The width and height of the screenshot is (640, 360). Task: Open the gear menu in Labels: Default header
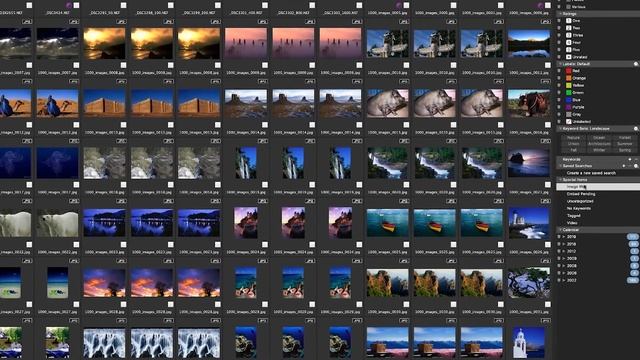click(636, 64)
